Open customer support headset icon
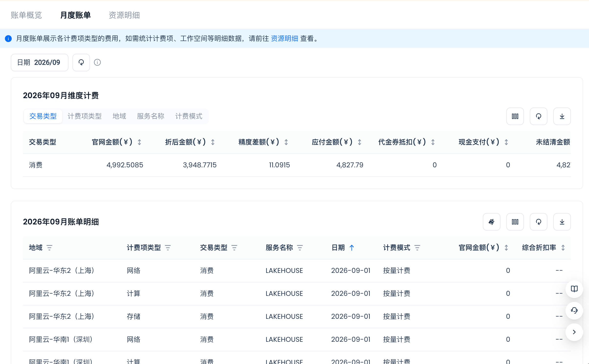This screenshot has height=364, width=589. [574, 310]
